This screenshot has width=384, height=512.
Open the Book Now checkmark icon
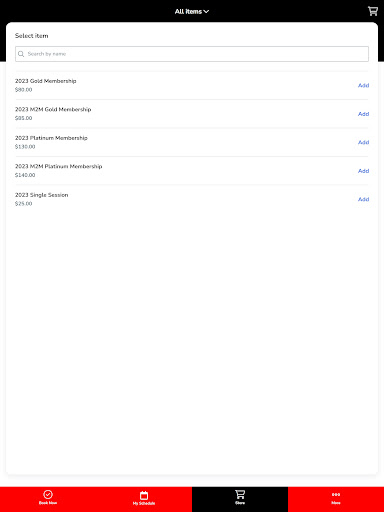[x=48, y=494]
